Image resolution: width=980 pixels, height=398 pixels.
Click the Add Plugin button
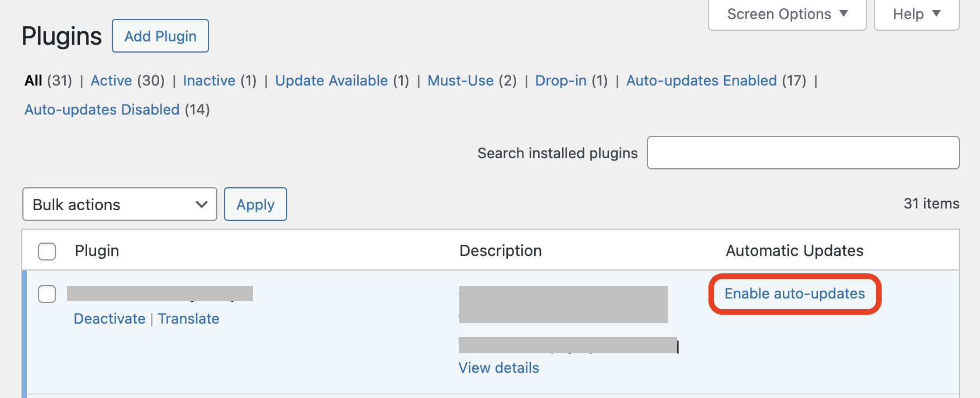pyautogui.click(x=160, y=36)
